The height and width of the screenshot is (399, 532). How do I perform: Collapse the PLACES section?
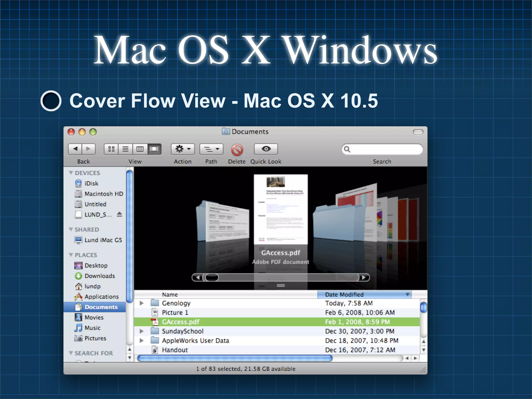[x=71, y=255]
